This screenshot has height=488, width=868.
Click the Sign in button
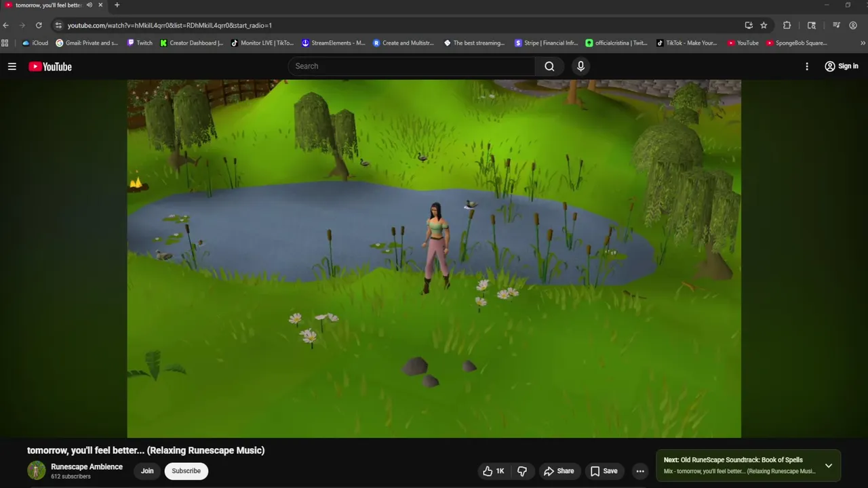[x=842, y=66]
